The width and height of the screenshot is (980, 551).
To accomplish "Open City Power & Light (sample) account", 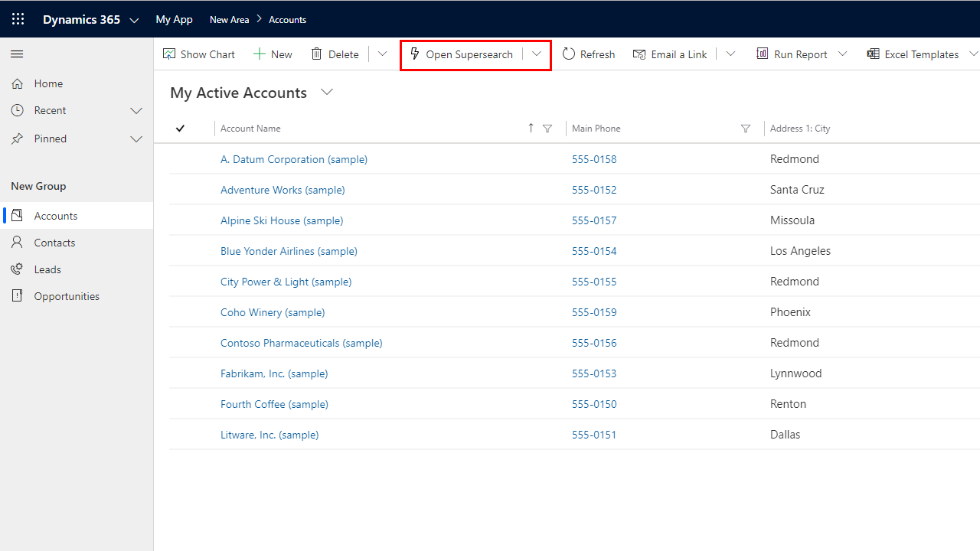I will (x=286, y=282).
